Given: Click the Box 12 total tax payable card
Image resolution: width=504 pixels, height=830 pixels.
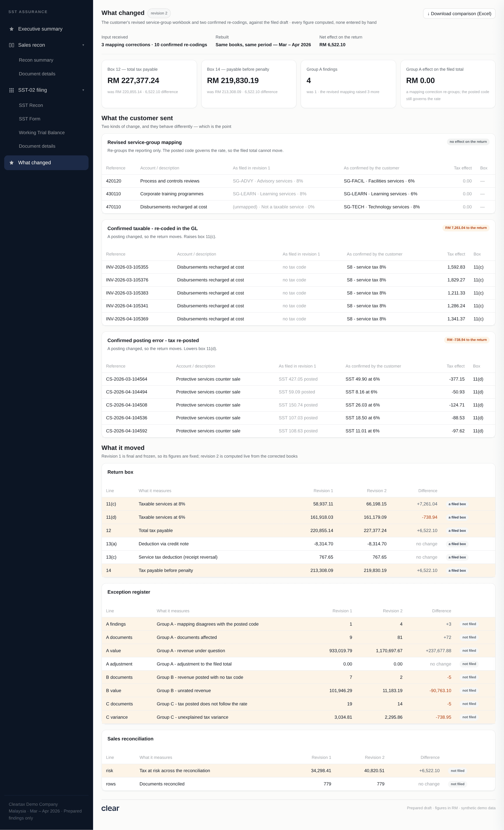Looking at the screenshot, I should 149,84.
